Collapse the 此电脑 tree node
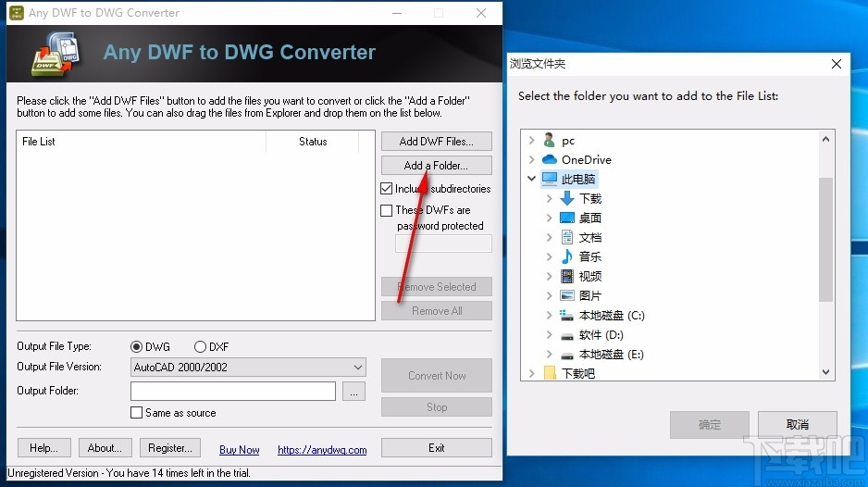 point(531,179)
